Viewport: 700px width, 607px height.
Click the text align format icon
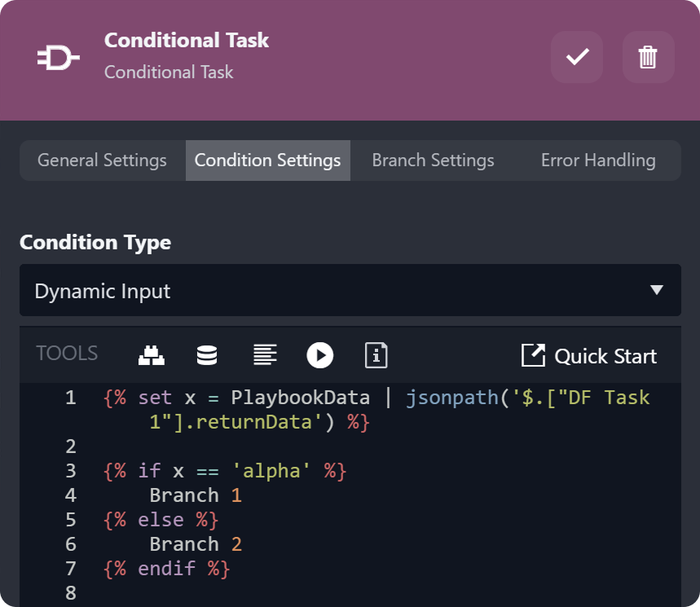(x=264, y=355)
